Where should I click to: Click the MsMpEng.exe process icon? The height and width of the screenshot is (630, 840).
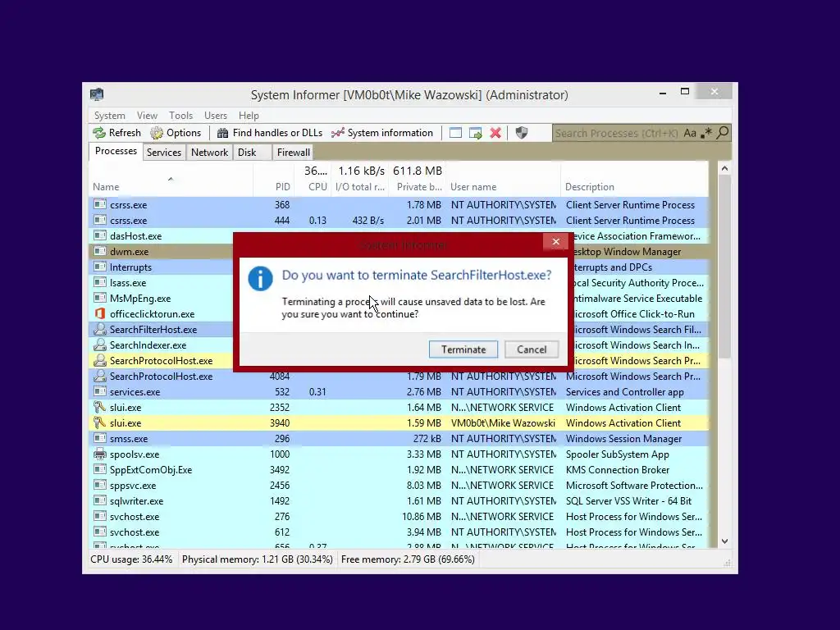[99, 298]
